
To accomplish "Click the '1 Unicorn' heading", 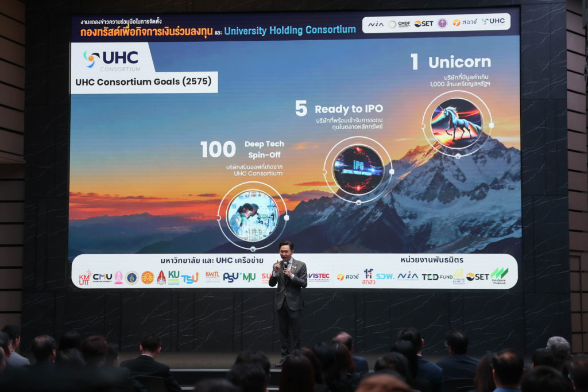I will pos(451,62).
